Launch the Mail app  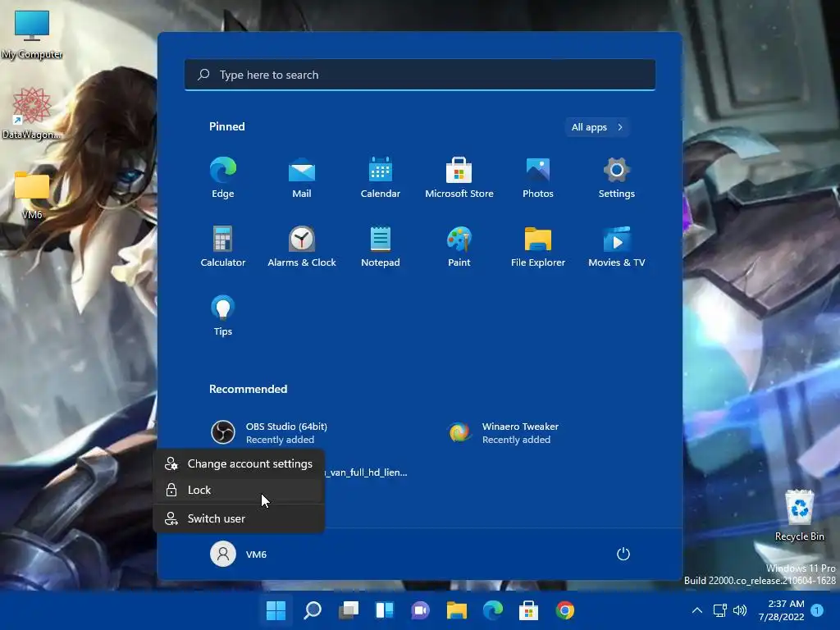(302, 178)
